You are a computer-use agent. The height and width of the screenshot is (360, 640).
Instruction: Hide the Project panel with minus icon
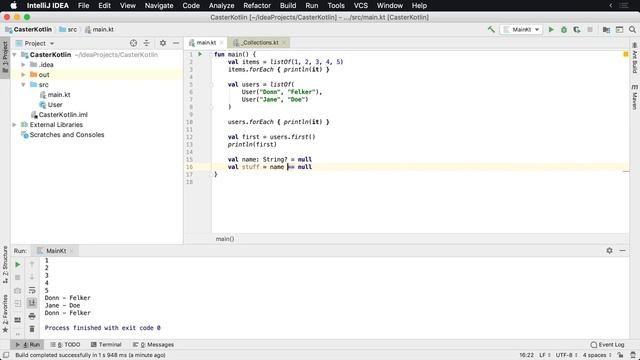176,43
